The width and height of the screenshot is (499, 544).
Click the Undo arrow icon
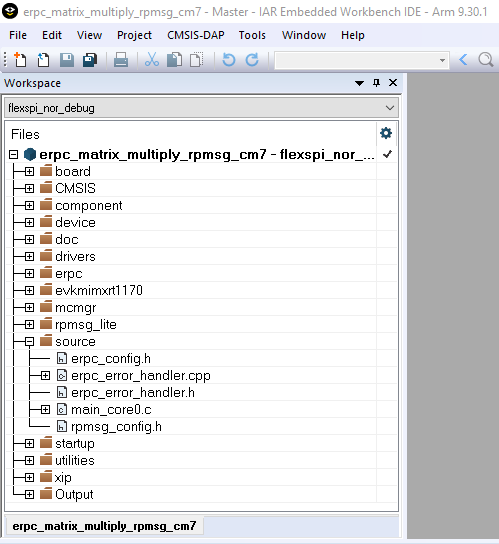pos(229,60)
